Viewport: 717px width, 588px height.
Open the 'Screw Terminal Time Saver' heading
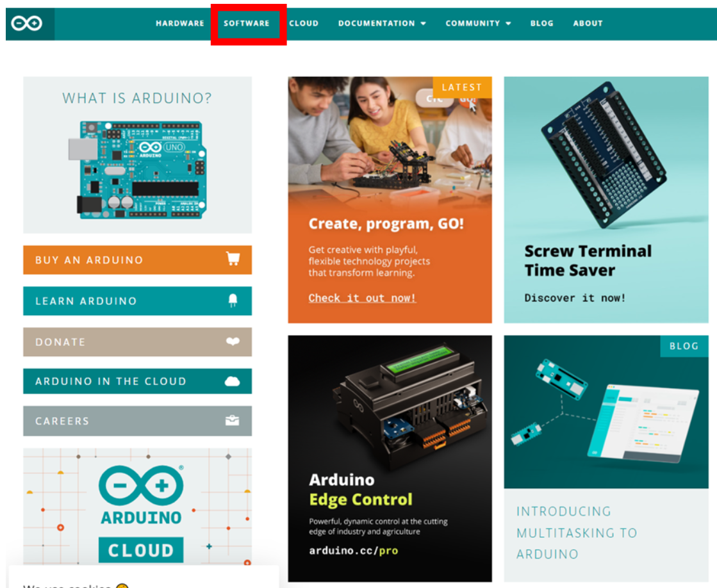(588, 261)
